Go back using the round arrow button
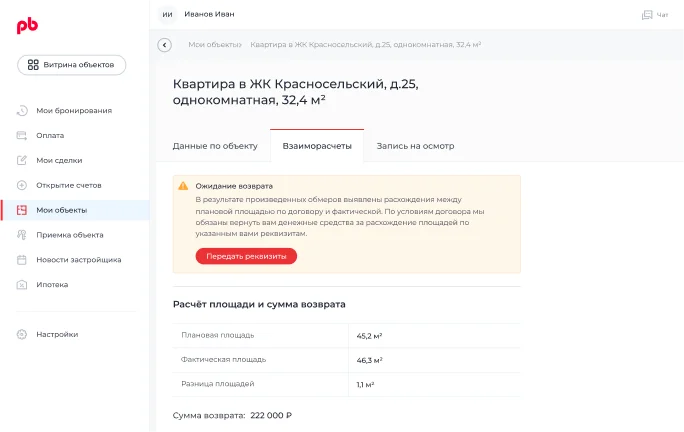684x432 pixels. pyautogui.click(x=165, y=45)
